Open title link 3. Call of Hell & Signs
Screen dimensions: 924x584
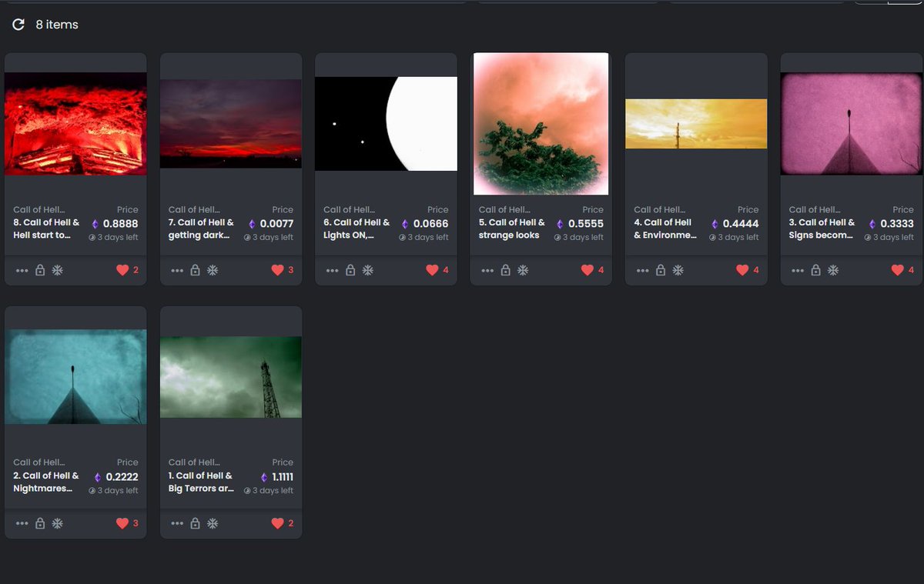822,229
